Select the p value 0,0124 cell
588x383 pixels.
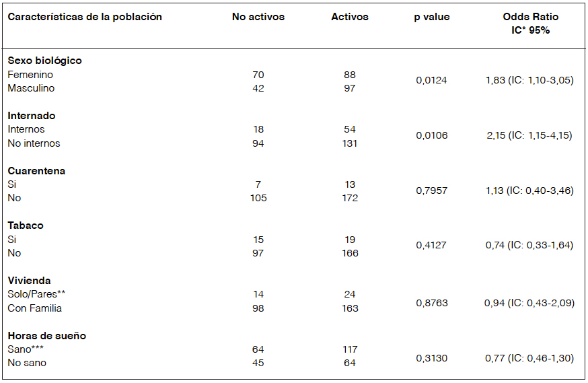pyautogui.click(x=431, y=81)
